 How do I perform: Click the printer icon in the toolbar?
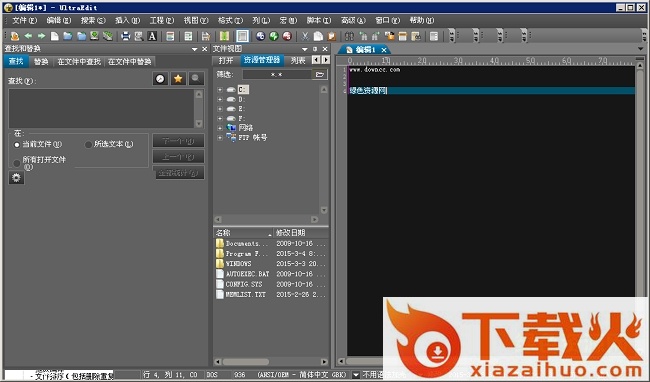(125, 36)
